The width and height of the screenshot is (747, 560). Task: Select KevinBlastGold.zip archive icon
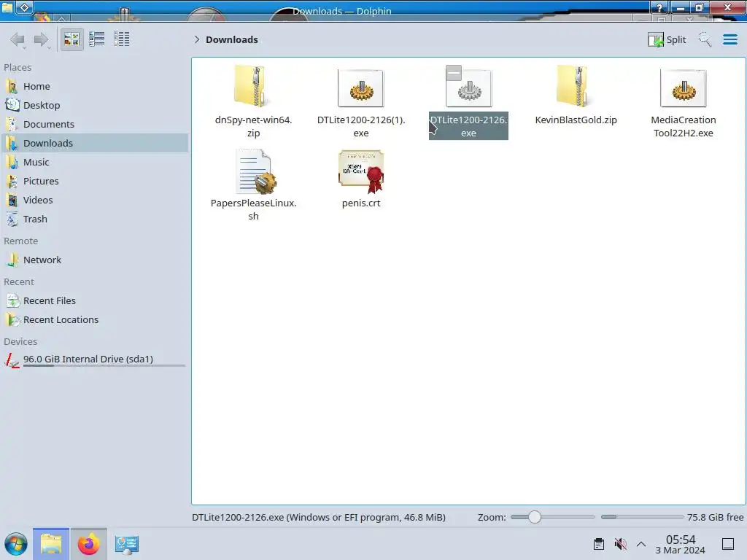(x=576, y=87)
